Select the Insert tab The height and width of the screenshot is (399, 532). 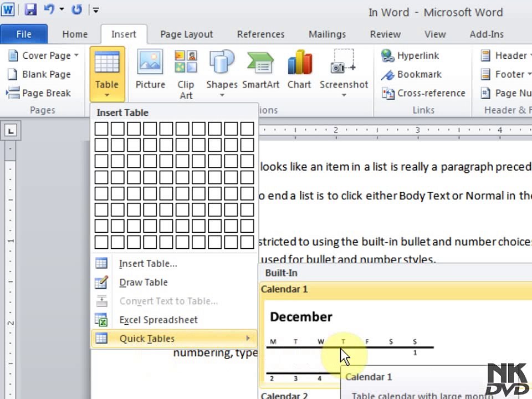pos(124,34)
